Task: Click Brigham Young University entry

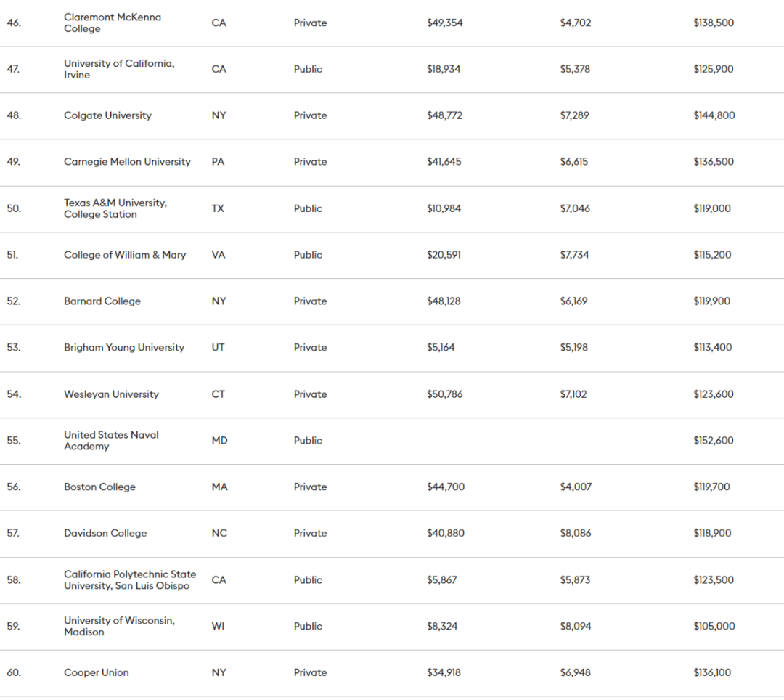Action: (x=124, y=348)
